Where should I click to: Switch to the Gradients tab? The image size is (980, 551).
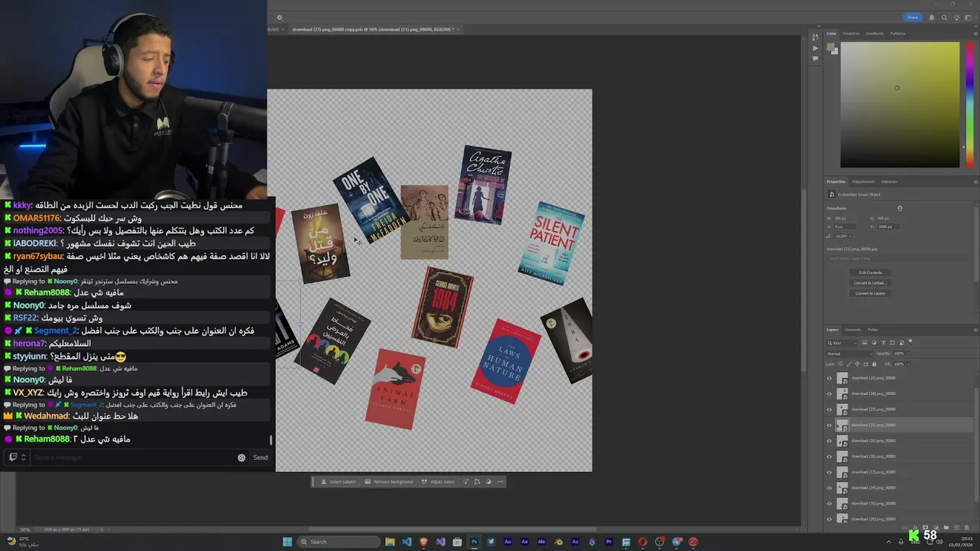pyautogui.click(x=875, y=34)
